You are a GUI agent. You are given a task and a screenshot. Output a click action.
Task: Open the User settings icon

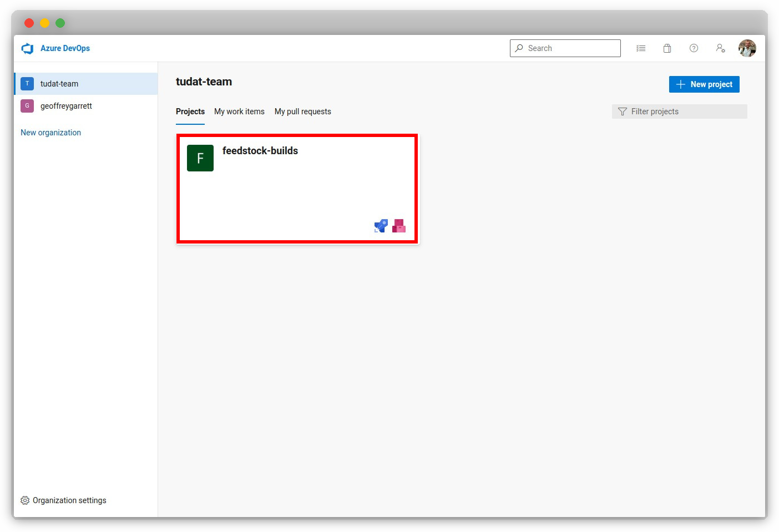coord(720,48)
